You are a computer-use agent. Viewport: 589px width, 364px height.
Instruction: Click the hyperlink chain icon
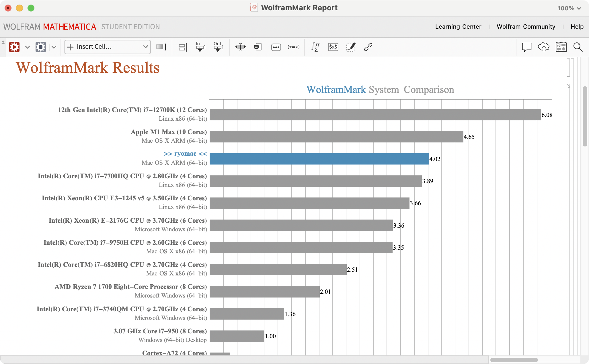[368, 47]
